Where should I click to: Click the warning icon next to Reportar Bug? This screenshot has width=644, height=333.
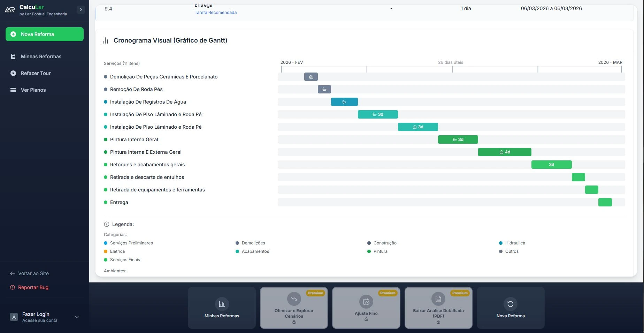tap(12, 287)
